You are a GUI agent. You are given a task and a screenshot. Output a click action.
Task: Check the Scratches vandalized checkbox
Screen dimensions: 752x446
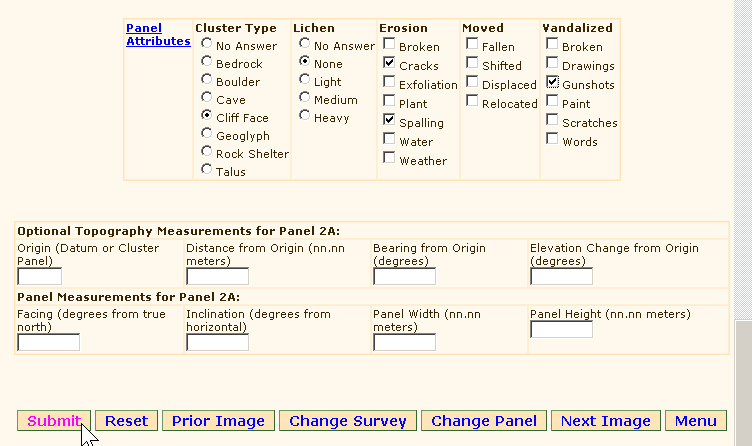[x=553, y=121]
